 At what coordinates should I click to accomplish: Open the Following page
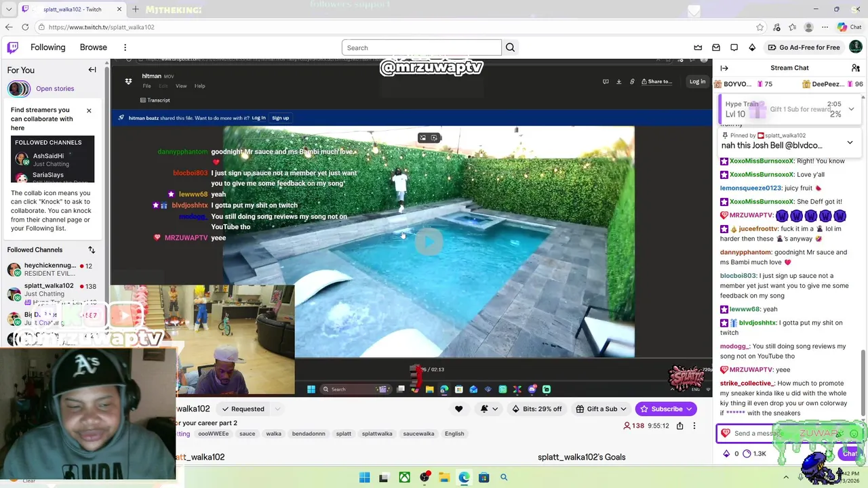click(47, 47)
